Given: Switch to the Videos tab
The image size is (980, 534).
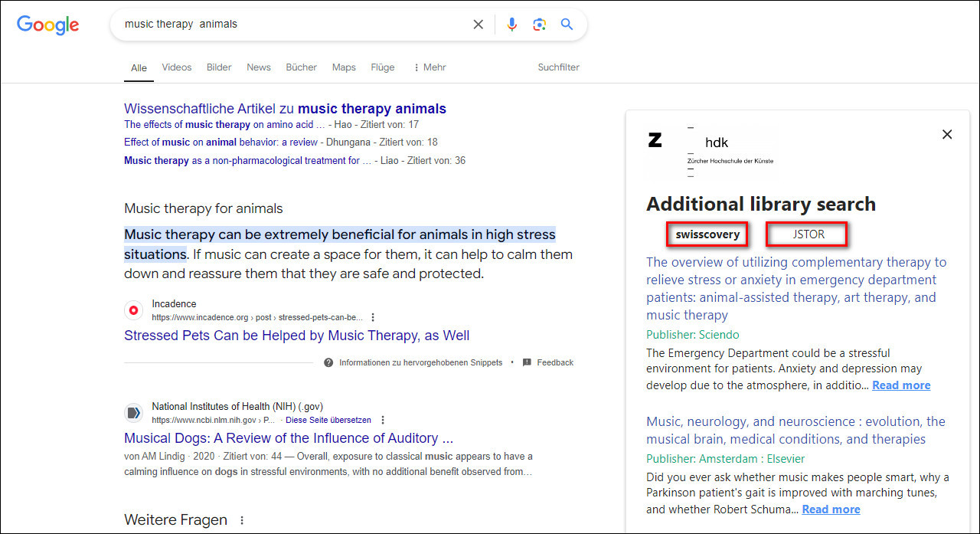Looking at the screenshot, I should [177, 67].
